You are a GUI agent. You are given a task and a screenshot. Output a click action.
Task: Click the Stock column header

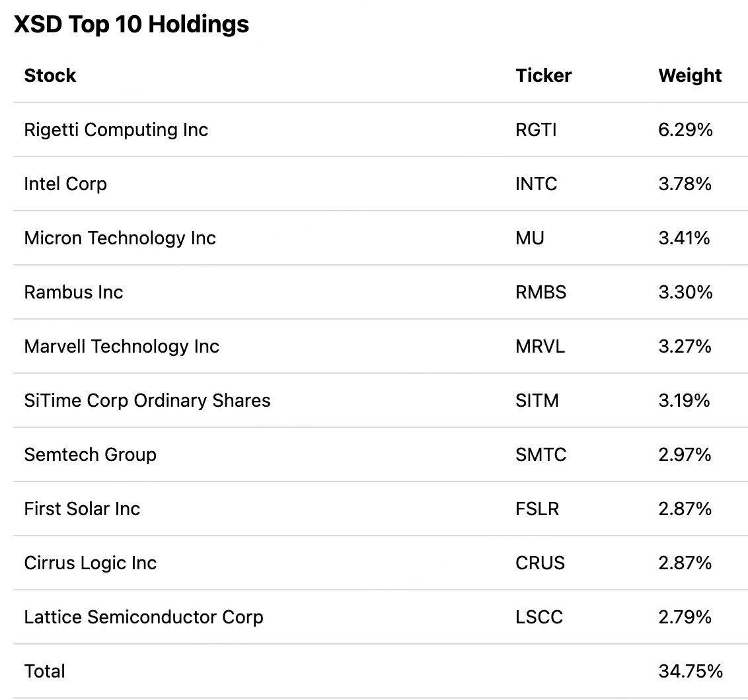[x=50, y=75]
